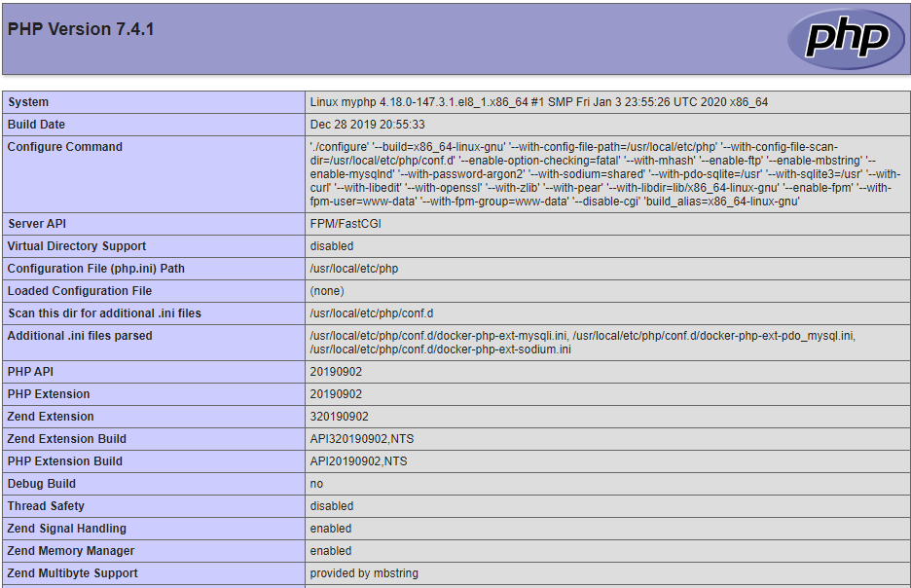
Task: Select the disabled value for Virtual Directory Support
Action: pos(331,246)
